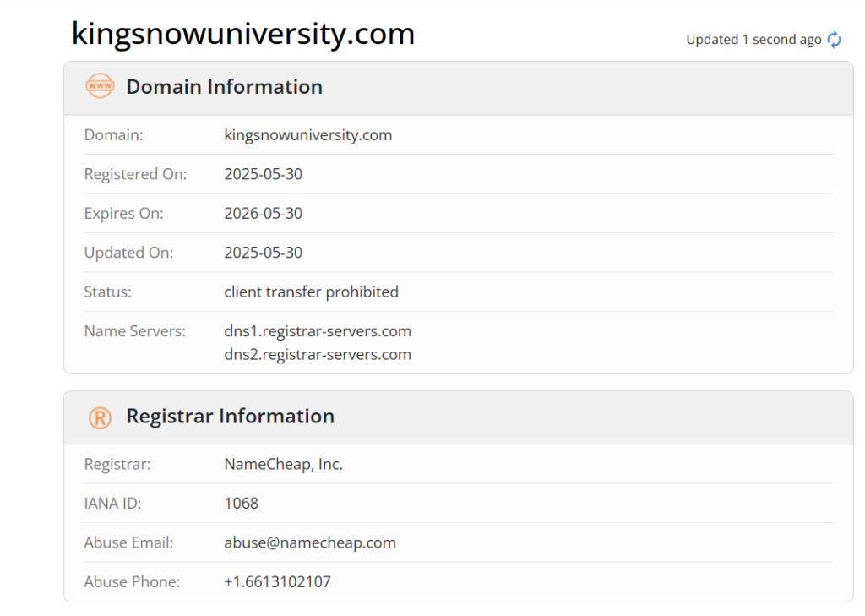The height and width of the screenshot is (616, 865).
Task: Click the Registered On date 2025-05-30
Action: (x=264, y=174)
